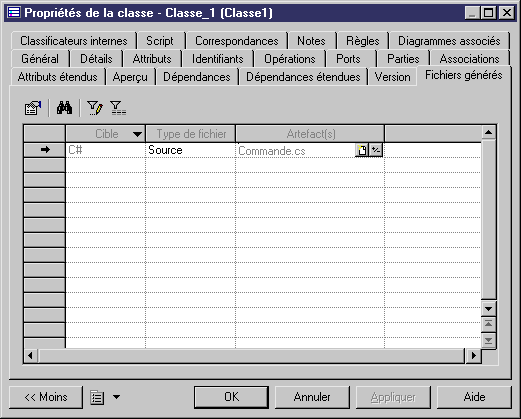
Task: Click the window system menu icon in the title bar
Action: tap(14, 13)
